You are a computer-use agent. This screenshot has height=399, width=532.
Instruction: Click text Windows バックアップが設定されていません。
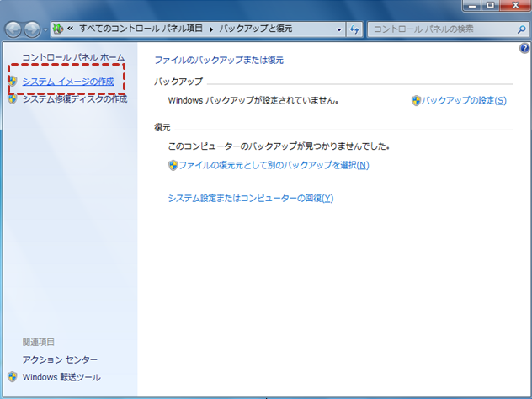tap(253, 100)
